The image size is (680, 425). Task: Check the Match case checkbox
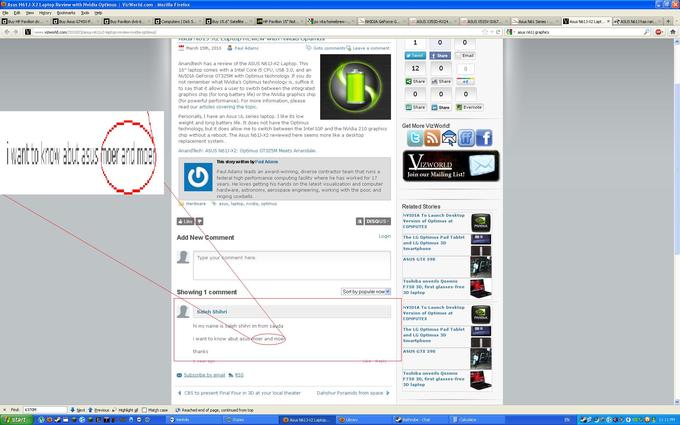pos(145,410)
